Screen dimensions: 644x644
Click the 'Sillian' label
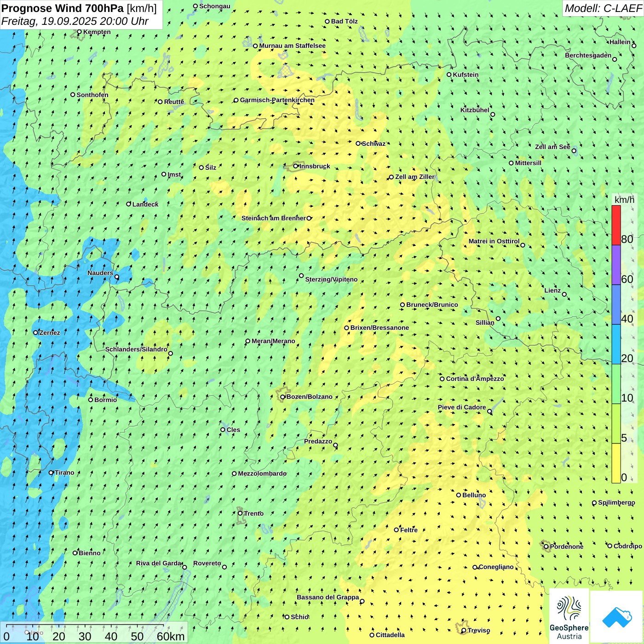click(x=485, y=322)
